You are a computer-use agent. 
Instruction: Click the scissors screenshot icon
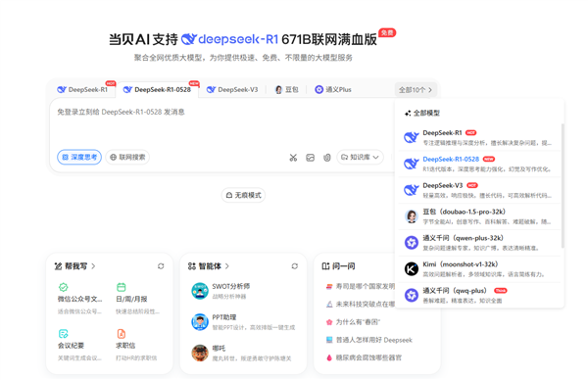tap(293, 158)
